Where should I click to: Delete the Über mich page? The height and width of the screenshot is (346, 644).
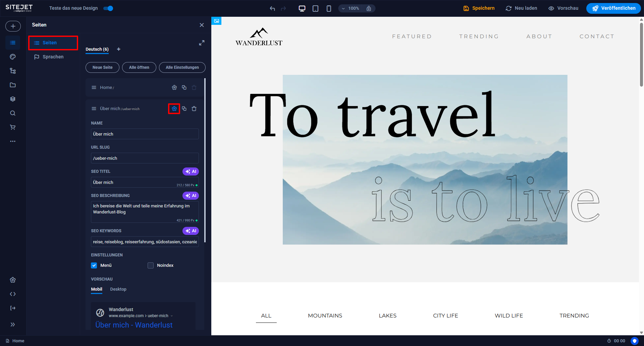click(x=194, y=109)
